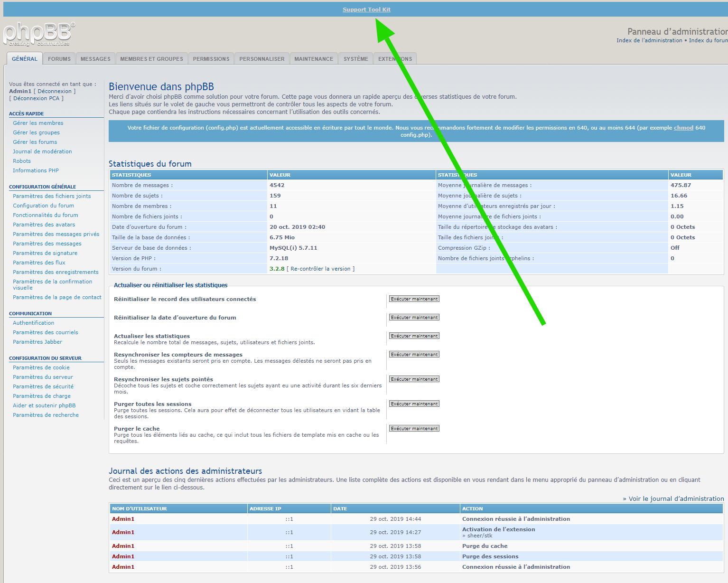Screen dimensions: 728x583
Task: Open the Système tab
Action: [x=355, y=59]
